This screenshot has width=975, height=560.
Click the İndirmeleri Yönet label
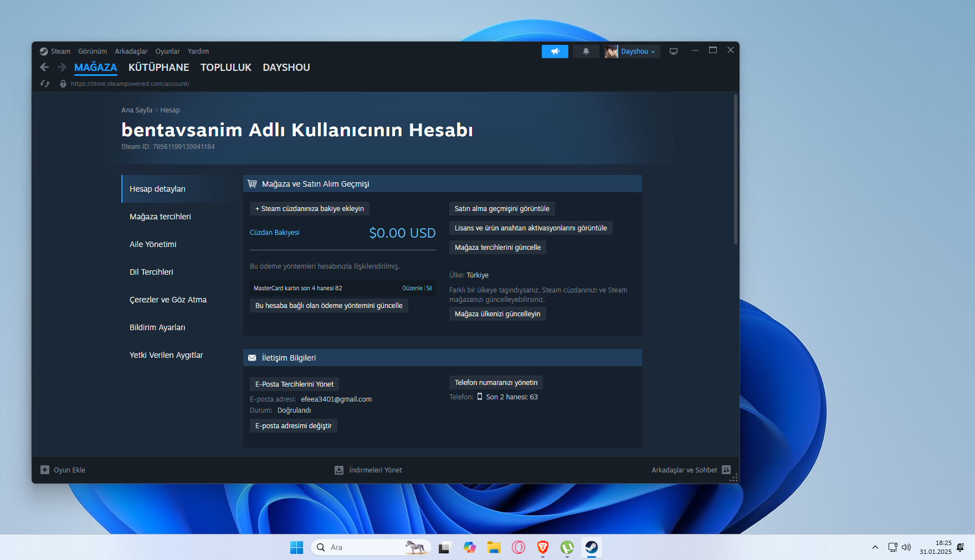click(x=376, y=470)
